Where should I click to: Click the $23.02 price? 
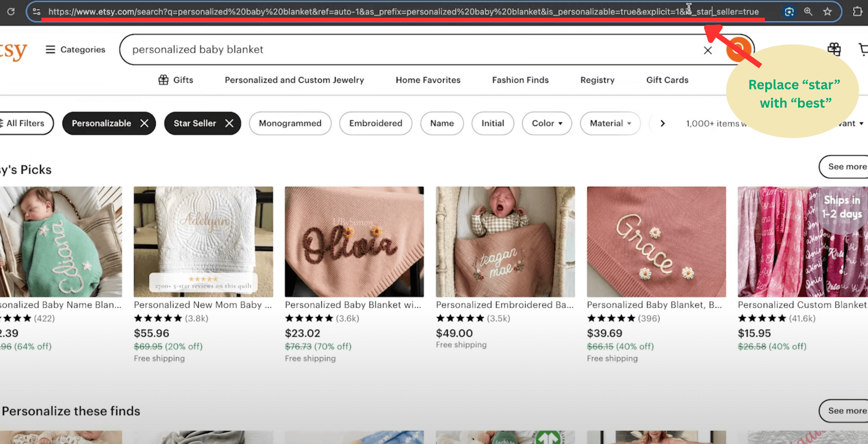[302, 333]
